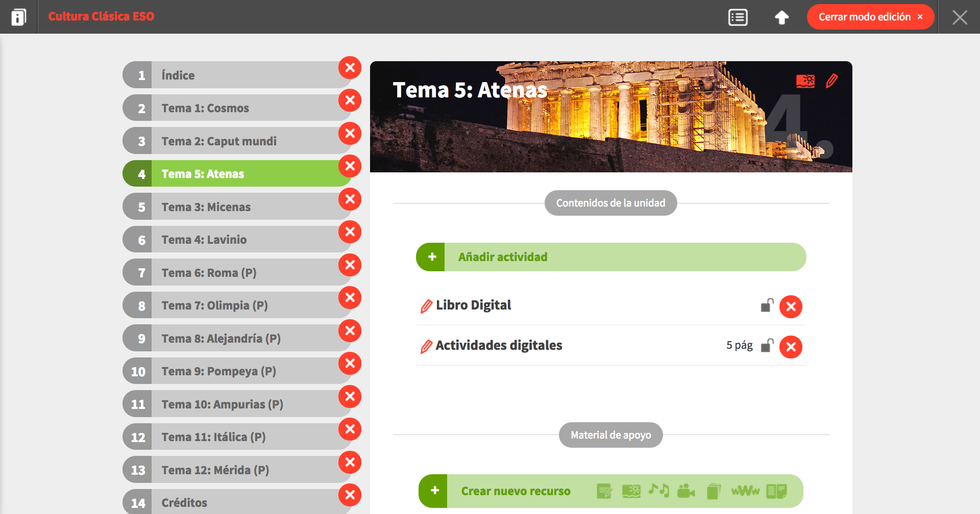980x514 pixels.
Task: Click Cerrar modo edición button
Action: tap(870, 17)
